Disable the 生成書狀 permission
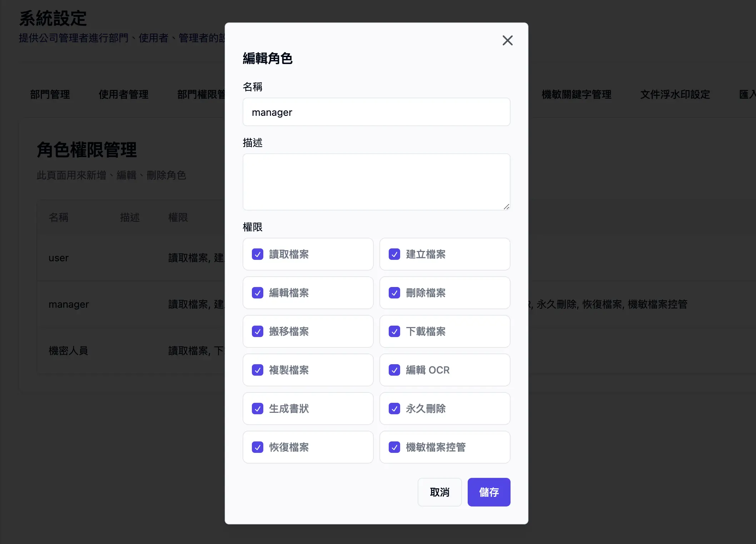 click(258, 409)
